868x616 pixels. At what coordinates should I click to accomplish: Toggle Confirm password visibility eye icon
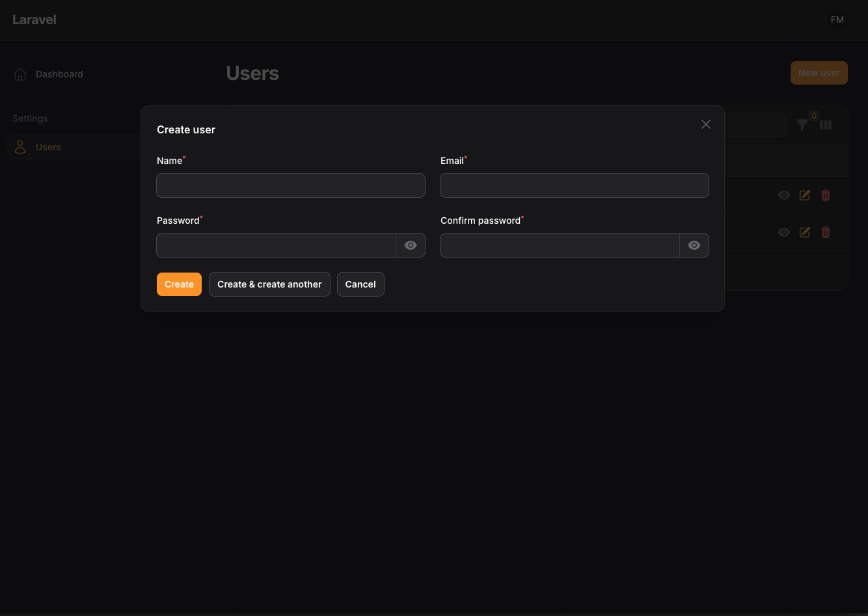click(x=694, y=245)
